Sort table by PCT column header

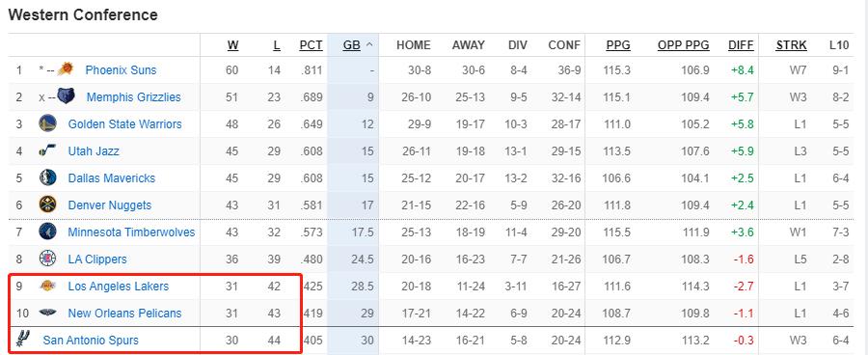[312, 45]
